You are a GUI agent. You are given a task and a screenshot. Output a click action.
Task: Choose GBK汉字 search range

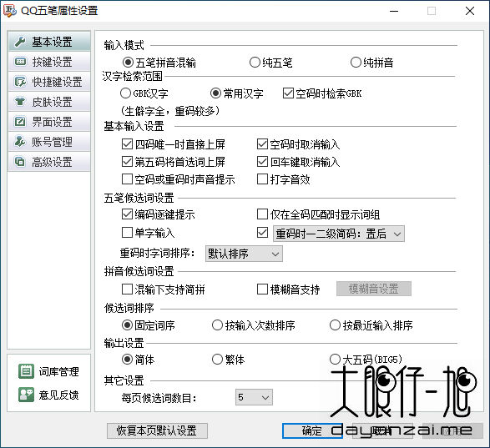pos(125,93)
